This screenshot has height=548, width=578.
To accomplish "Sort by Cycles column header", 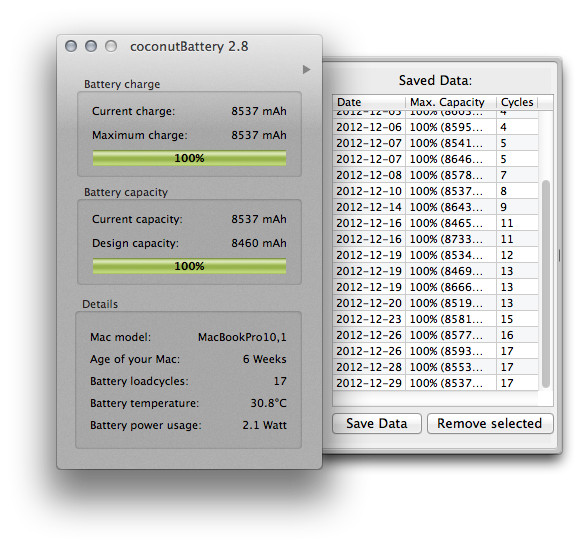I will [x=517, y=102].
